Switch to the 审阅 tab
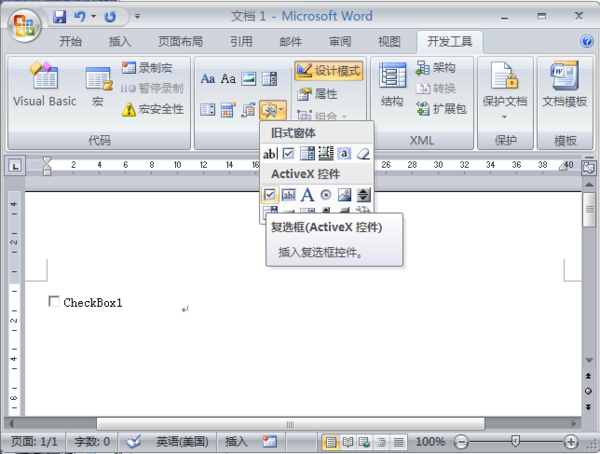This screenshot has height=454, width=600. tap(340, 41)
